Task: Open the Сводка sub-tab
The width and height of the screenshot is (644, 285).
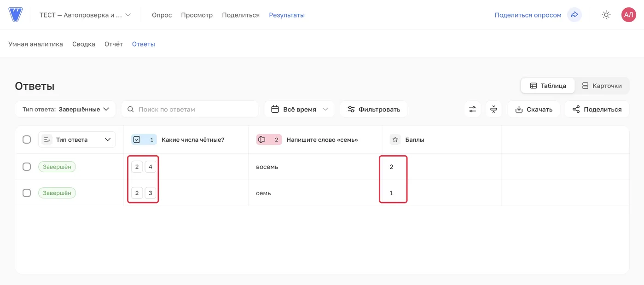Action: click(84, 44)
